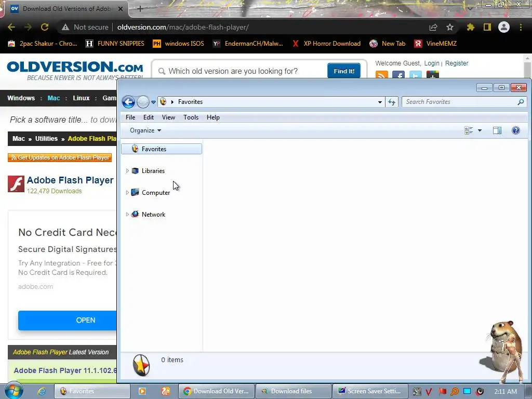This screenshot has height=399, width=532.
Task: Close the Download Old Versions tab
Action: click(121, 9)
